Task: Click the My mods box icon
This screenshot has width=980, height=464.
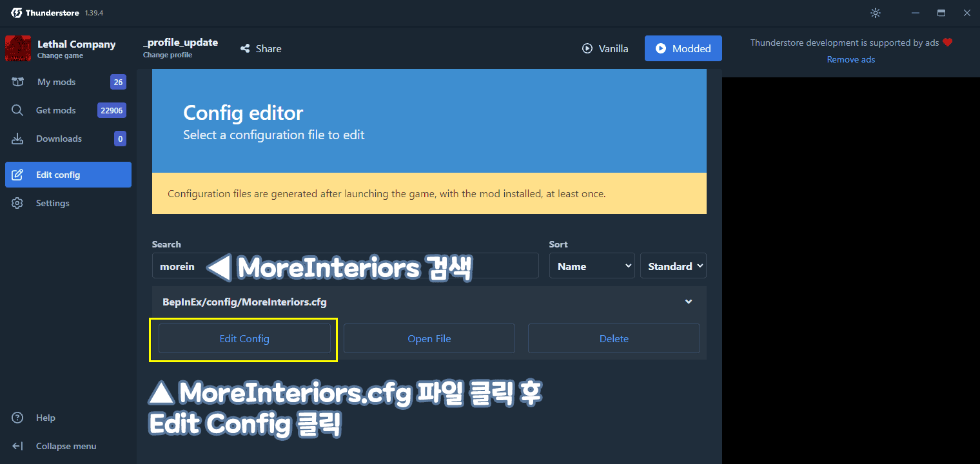Action: [17, 82]
